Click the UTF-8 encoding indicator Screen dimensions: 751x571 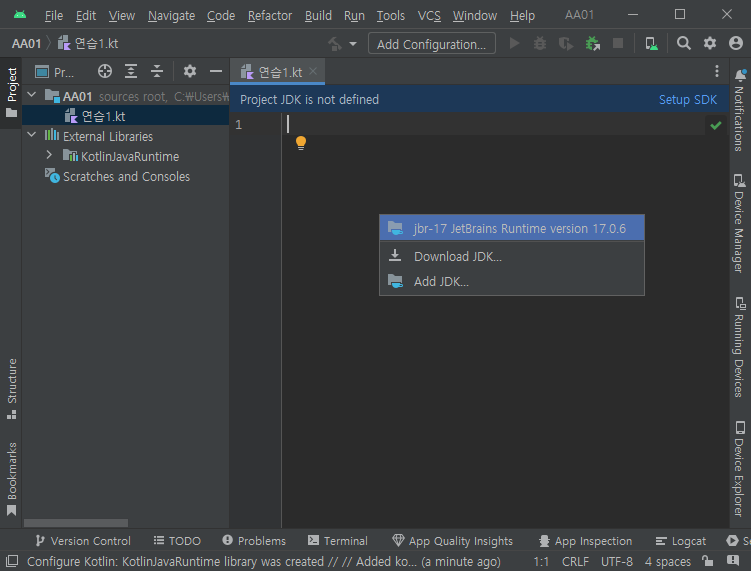(x=616, y=561)
